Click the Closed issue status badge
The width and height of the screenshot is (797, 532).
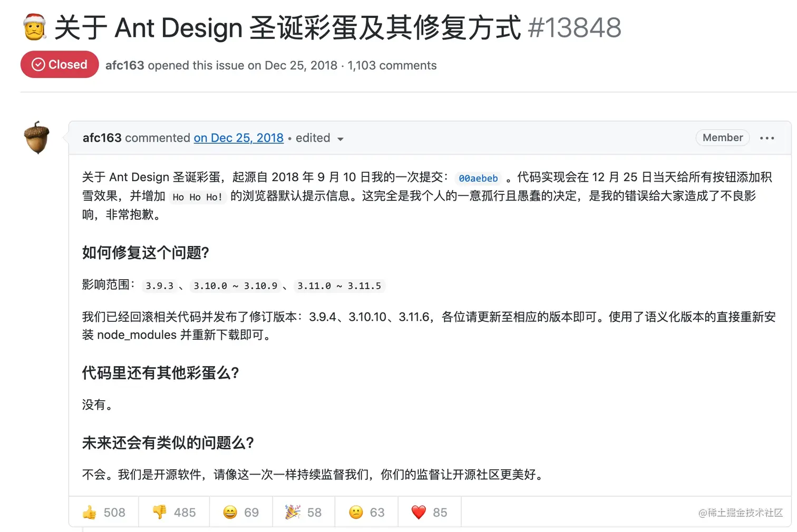coord(60,64)
